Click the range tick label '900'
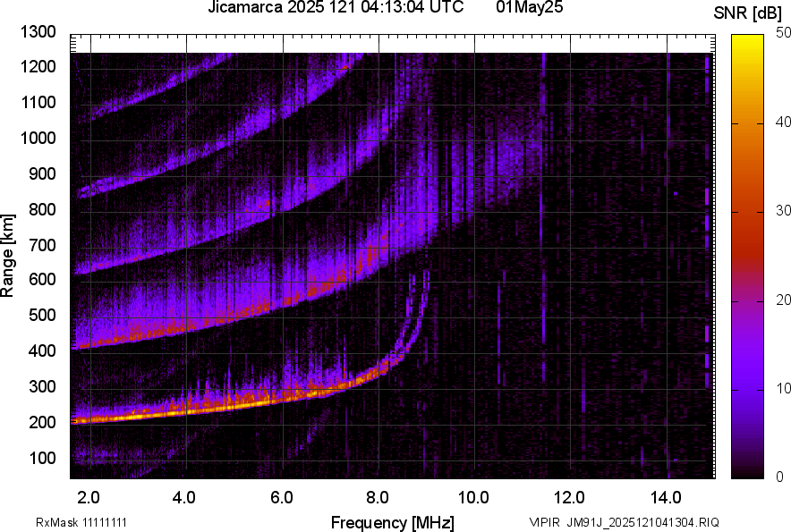The image size is (791, 532). click(42, 173)
